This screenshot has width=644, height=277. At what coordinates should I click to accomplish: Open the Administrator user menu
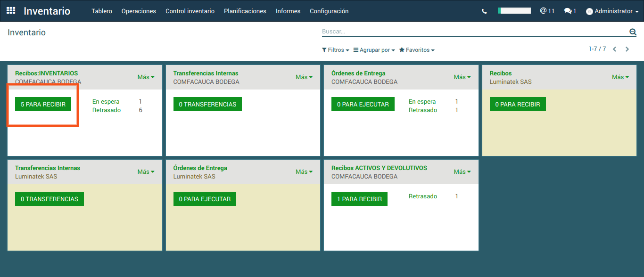[612, 11]
